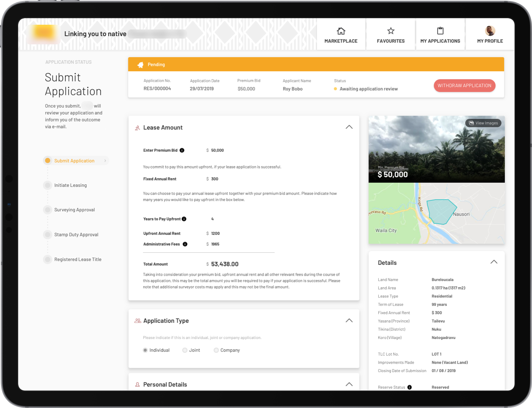Collapse the Details panel
532x408 pixels.
[494, 262]
